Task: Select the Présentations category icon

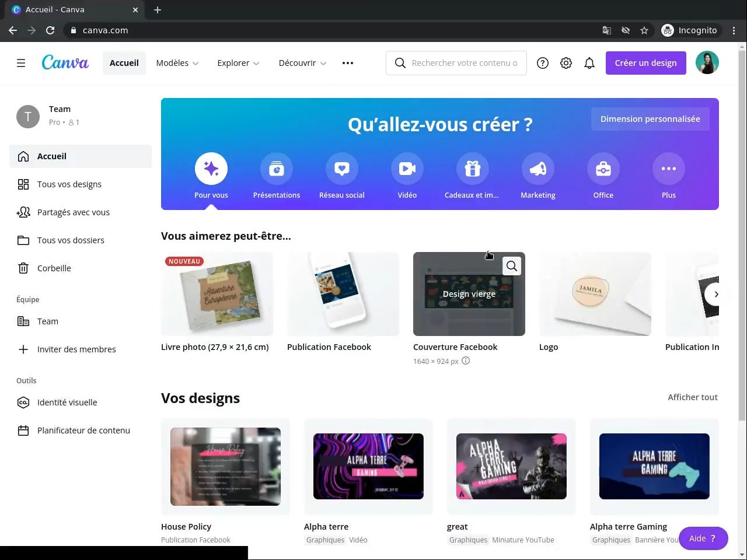Action: pos(277,169)
